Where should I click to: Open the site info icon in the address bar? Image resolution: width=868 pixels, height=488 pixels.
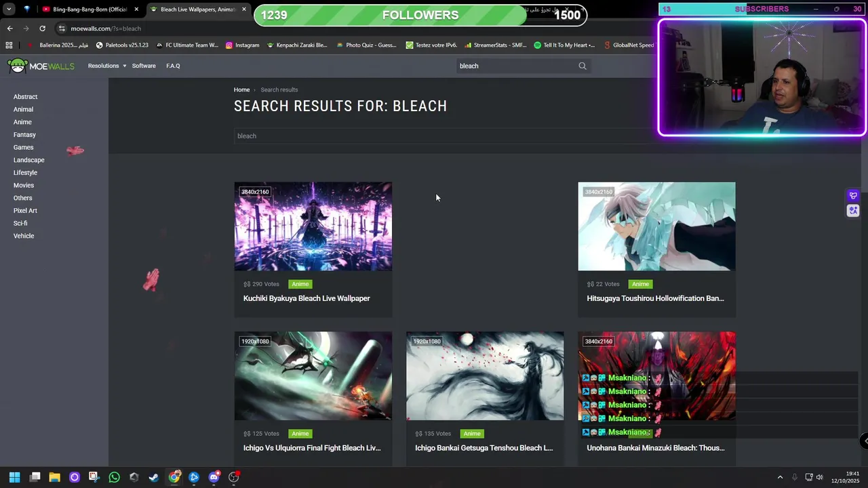tap(62, 28)
